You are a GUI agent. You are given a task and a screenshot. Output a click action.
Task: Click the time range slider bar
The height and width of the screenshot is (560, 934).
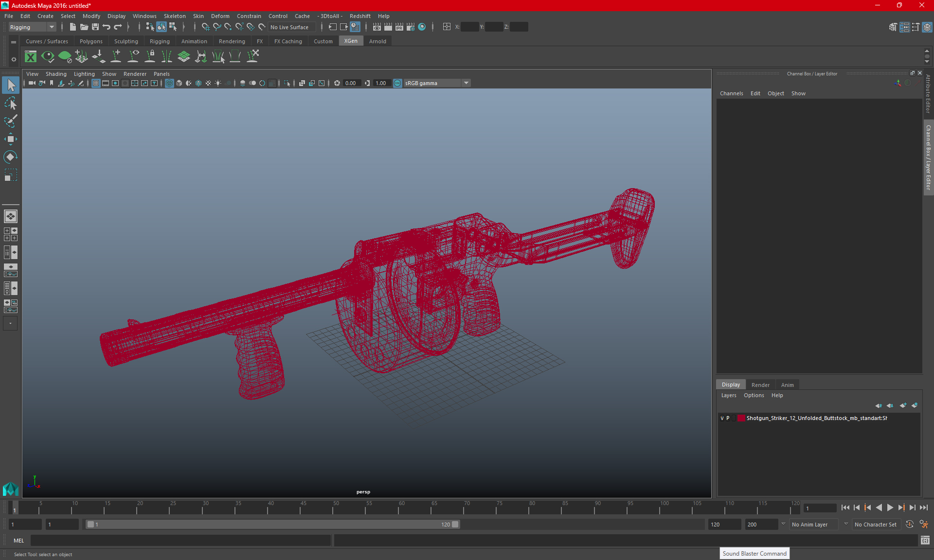click(272, 525)
